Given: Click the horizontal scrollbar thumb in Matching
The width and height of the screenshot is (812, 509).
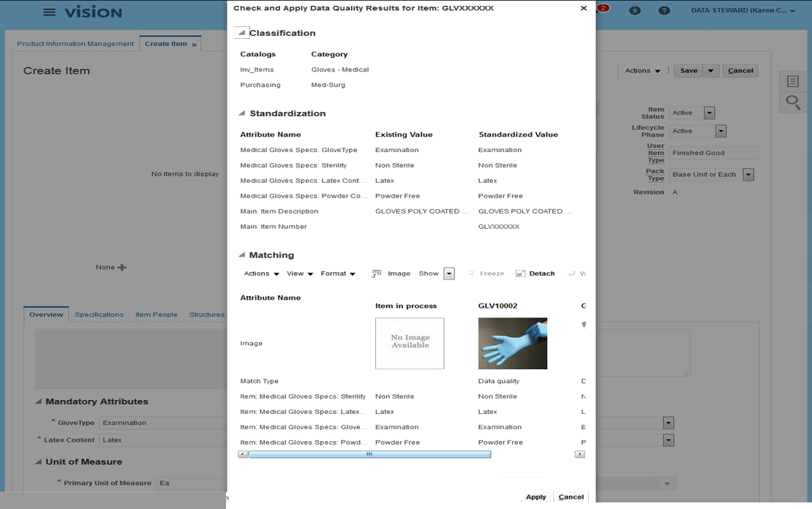Looking at the screenshot, I should 369,454.
